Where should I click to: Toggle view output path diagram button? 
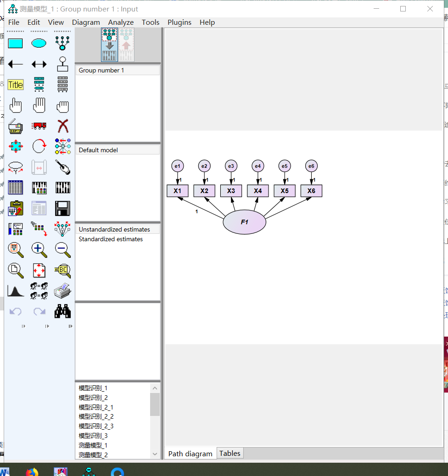pos(127,44)
